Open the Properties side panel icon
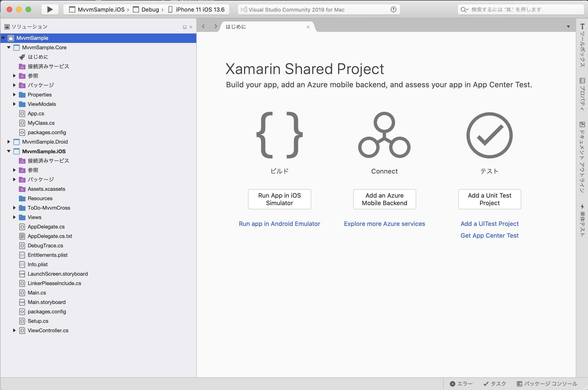Screen dimensions: 588x390 click(582, 81)
